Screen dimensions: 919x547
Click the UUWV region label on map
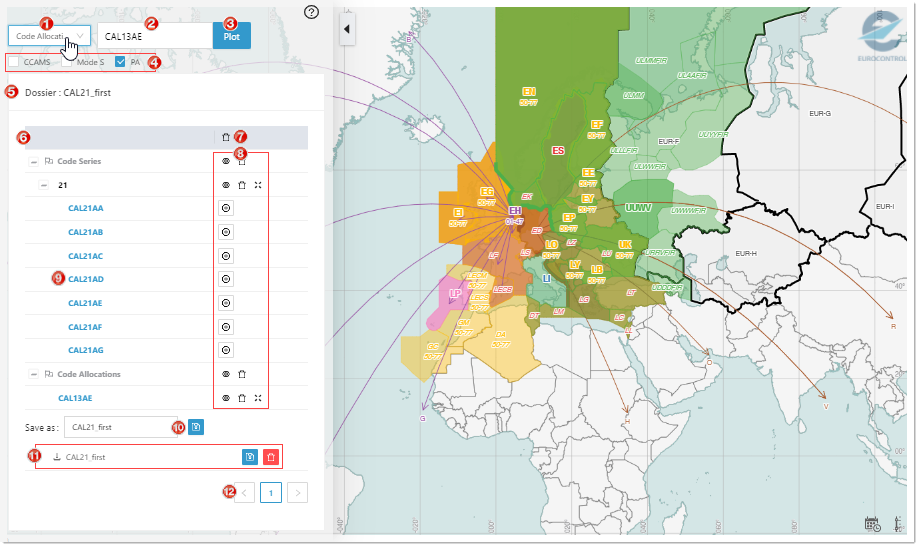(638, 208)
